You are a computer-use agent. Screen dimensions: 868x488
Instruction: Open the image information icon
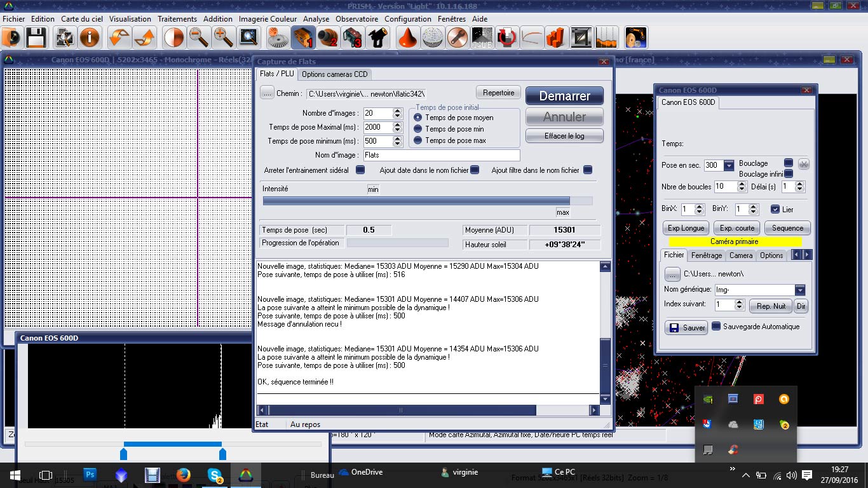pyautogui.click(x=90, y=38)
